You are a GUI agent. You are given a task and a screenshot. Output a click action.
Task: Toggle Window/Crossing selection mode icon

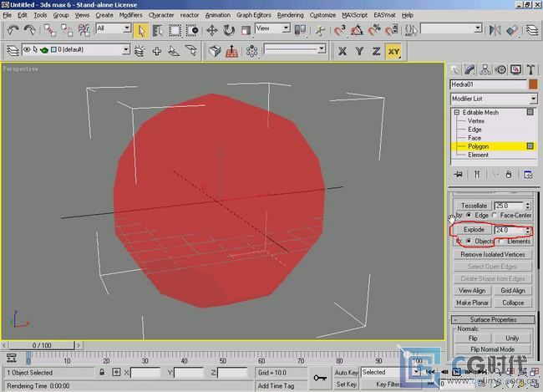coord(192,30)
